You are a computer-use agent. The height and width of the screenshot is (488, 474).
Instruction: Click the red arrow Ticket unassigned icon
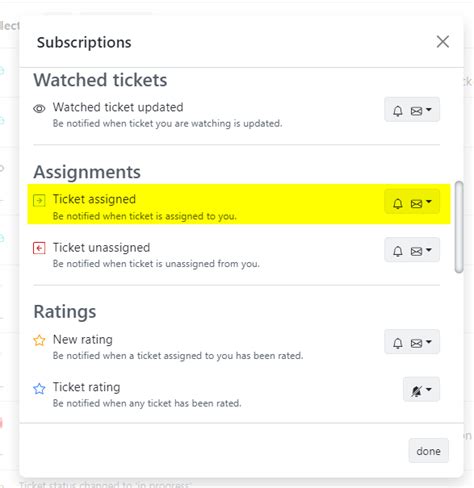tap(39, 248)
